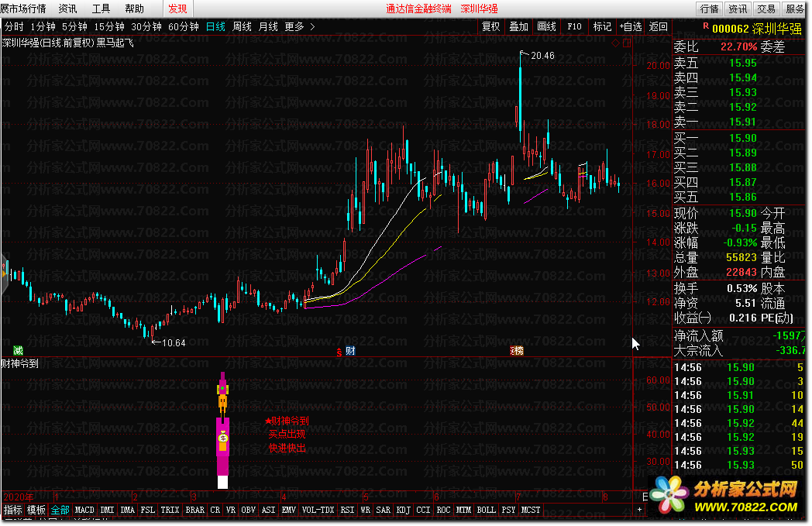The height and width of the screenshot is (526, 812).
Task: Click the top-right 交易 button
Action: (766, 9)
